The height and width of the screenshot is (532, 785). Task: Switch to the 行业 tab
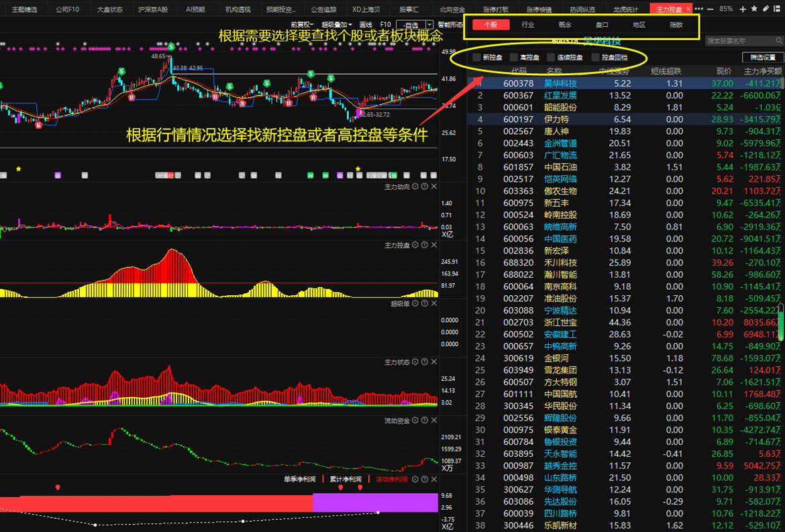pos(527,25)
